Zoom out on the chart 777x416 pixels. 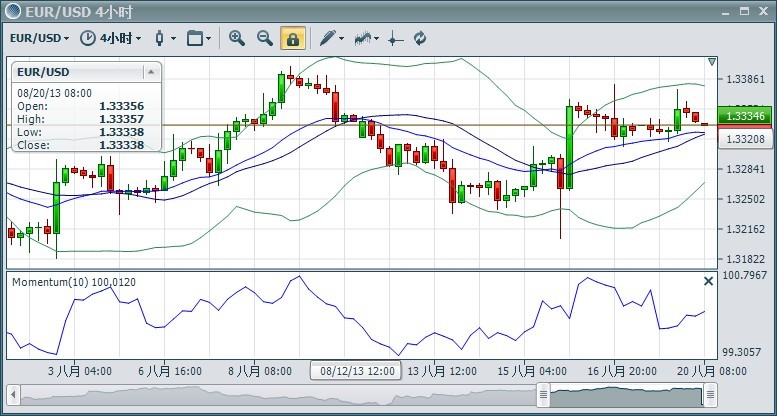click(265, 38)
